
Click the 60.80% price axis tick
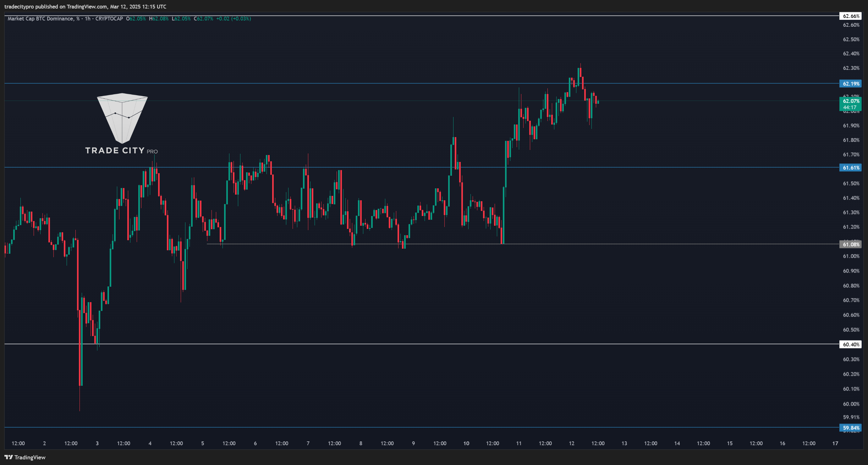[x=851, y=286]
